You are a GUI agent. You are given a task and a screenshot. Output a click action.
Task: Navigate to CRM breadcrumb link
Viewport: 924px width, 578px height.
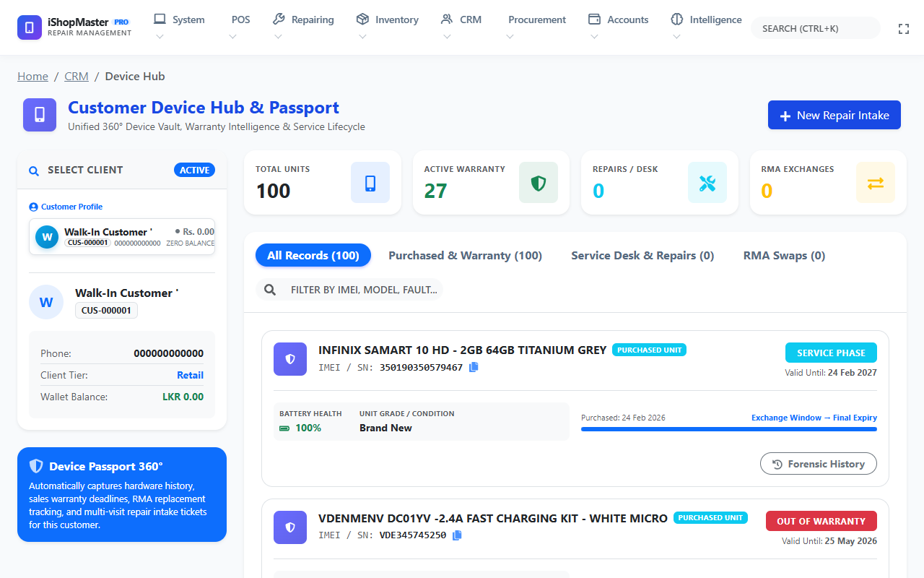(77, 77)
